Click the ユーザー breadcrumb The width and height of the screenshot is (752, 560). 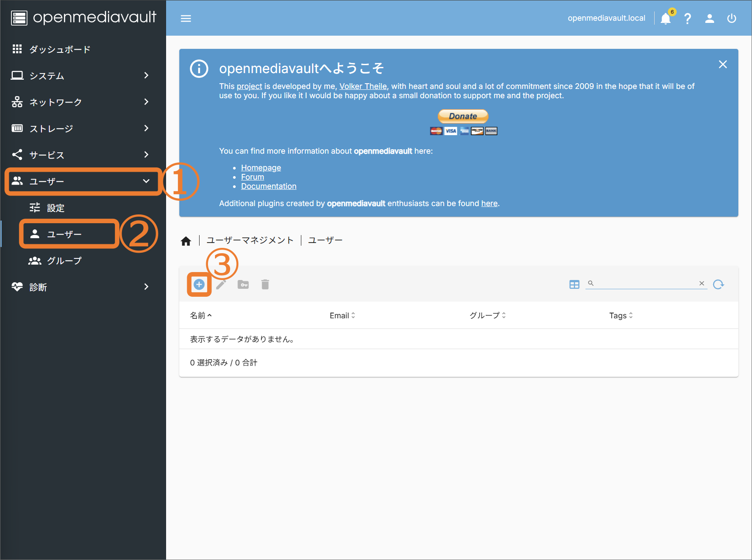pos(325,240)
